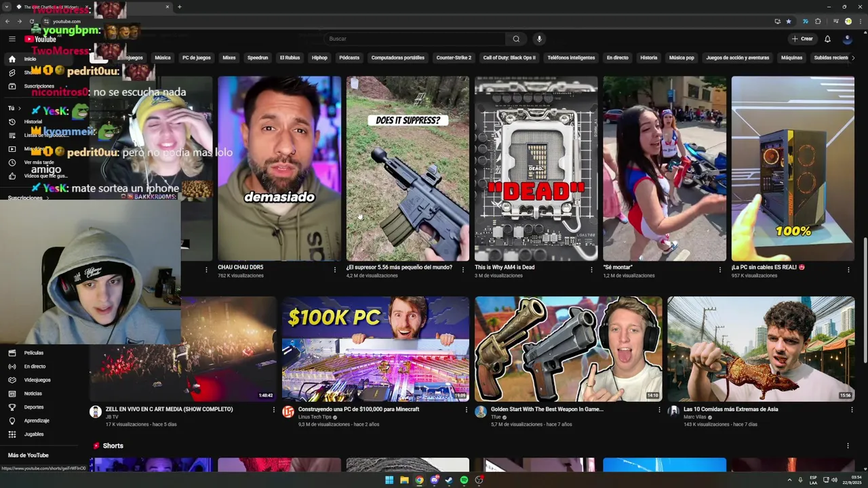
Task: Select the Pódcasts chip
Action: point(349,58)
